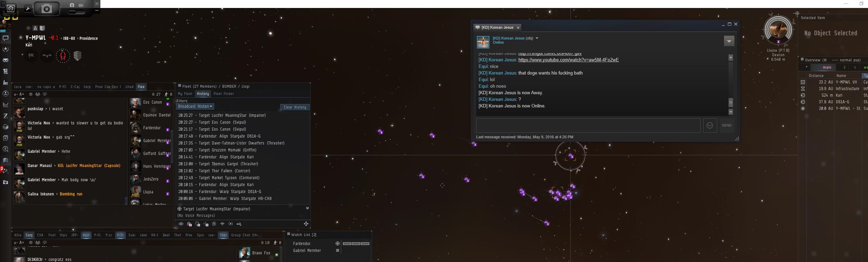Open the Group Chat tab in the lower panel
The width and height of the screenshot is (868, 262).
click(244, 235)
